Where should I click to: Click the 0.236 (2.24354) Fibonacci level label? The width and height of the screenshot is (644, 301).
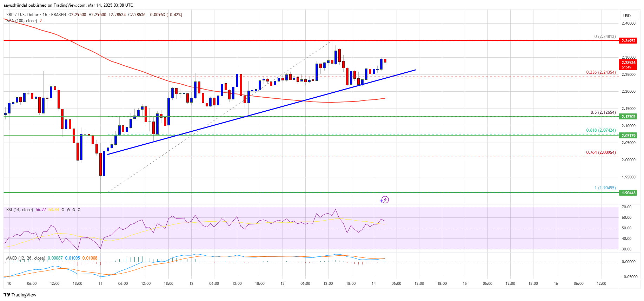[601, 72]
